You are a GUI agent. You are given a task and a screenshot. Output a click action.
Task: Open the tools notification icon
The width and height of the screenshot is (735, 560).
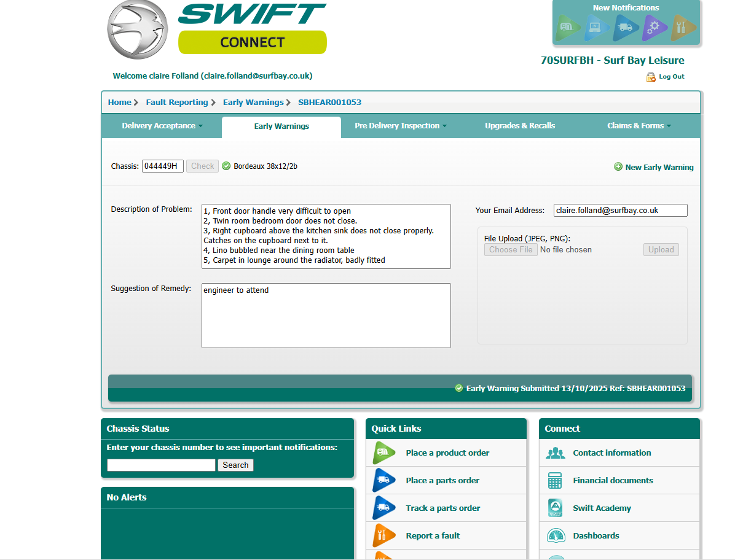coord(682,27)
